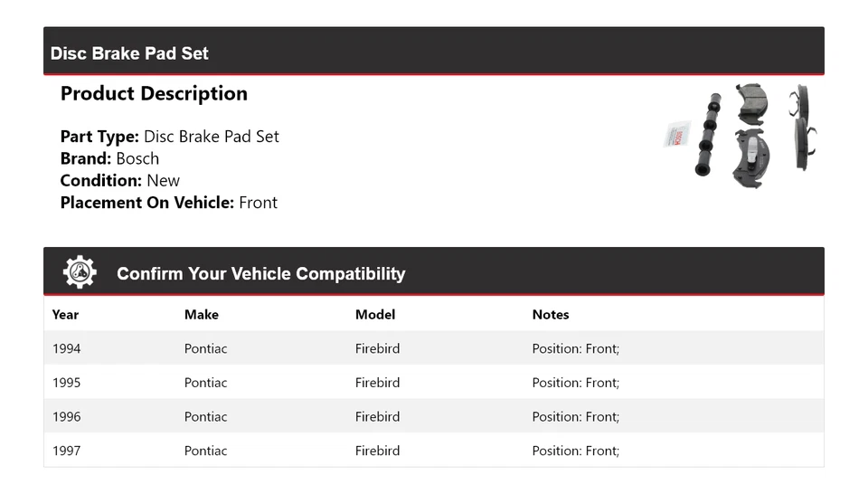Click the 1996 year cell
This screenshot has width=868, height=494.
[66, 417]
